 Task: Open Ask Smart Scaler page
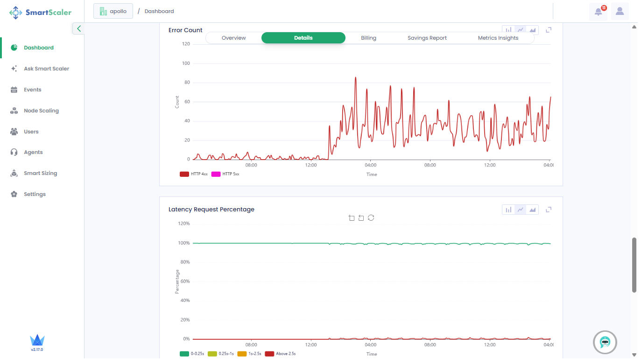pos(46,69)
